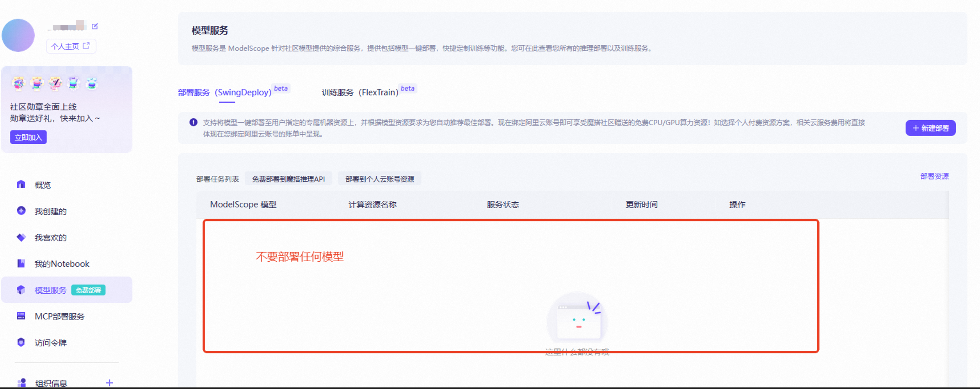Click the edit username pencil icon
The image size is (980, 389).
tap(95, 26)
